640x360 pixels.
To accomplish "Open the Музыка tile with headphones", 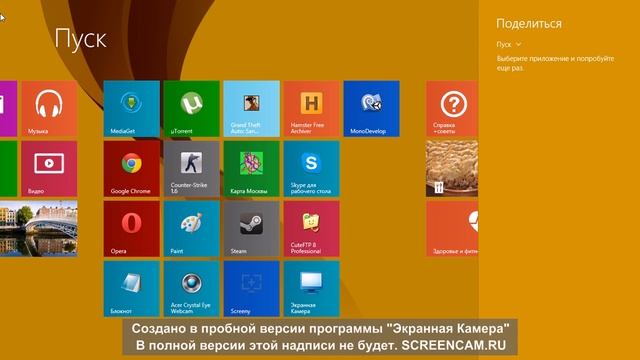I will coord(49,109).
